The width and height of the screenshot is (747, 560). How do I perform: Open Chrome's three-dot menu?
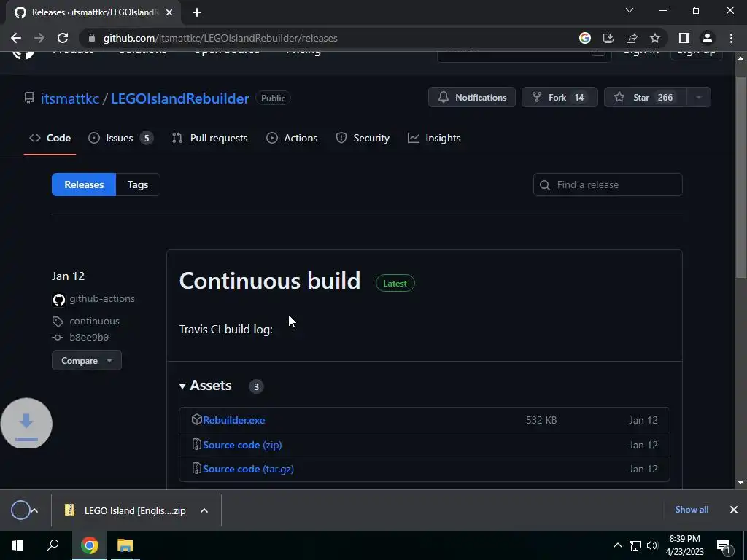[731, 38]
